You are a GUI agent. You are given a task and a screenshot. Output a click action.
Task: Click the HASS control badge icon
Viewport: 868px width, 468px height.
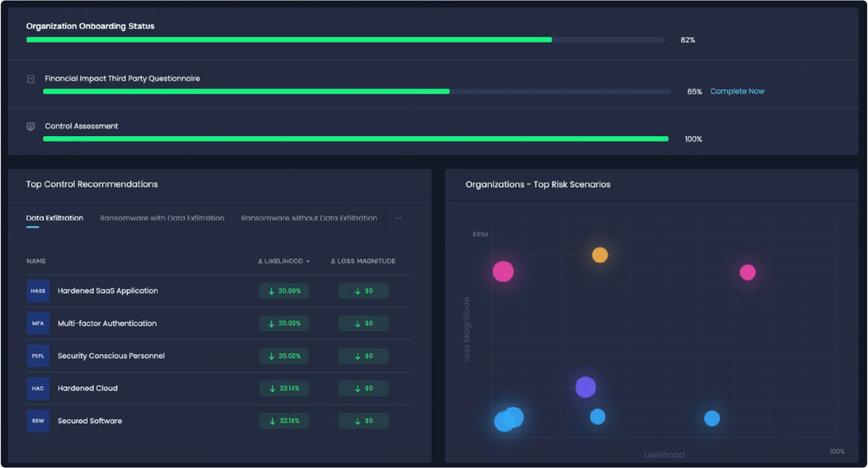[x=38, y=291]
